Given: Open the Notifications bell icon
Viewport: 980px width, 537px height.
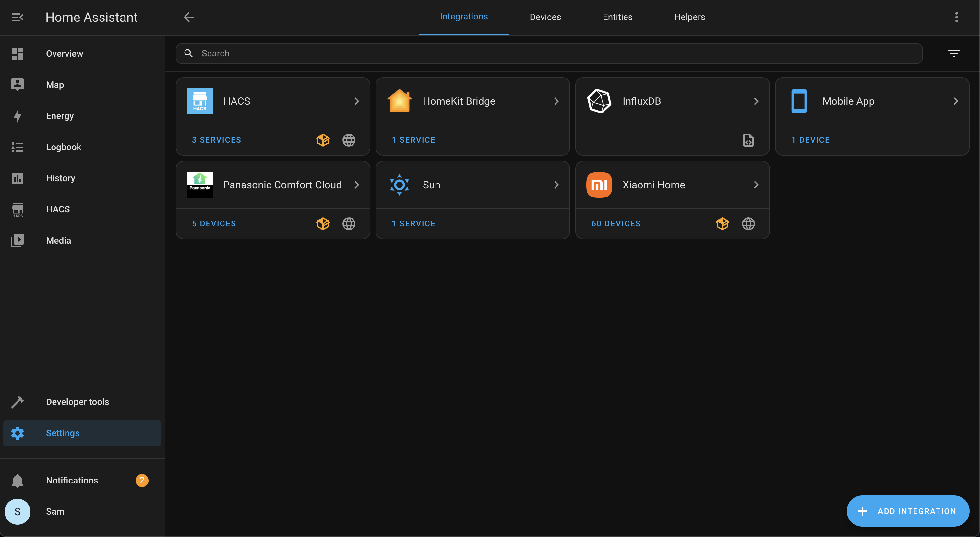Looking at the screenshot, I should pos(18,481).
